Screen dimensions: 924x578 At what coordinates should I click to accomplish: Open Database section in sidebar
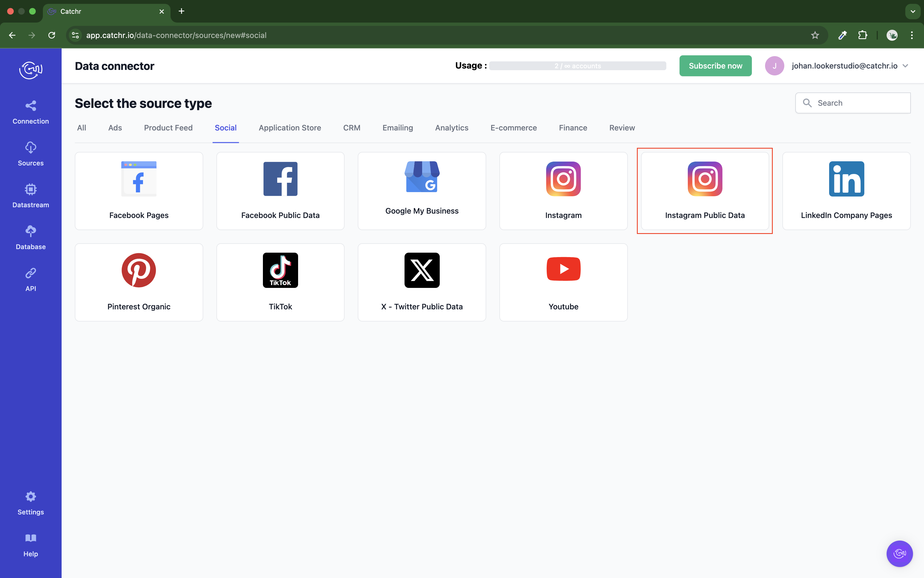pyautogui.click(x=31, y=238)
